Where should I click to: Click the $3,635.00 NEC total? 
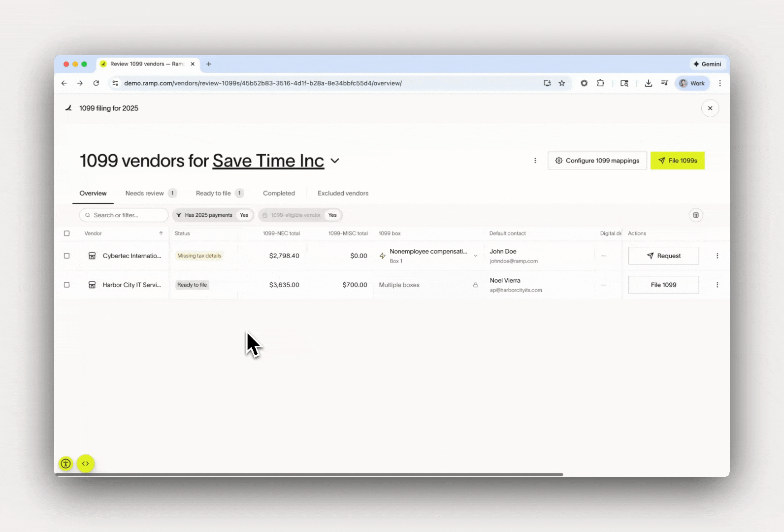tap(284, 285)
